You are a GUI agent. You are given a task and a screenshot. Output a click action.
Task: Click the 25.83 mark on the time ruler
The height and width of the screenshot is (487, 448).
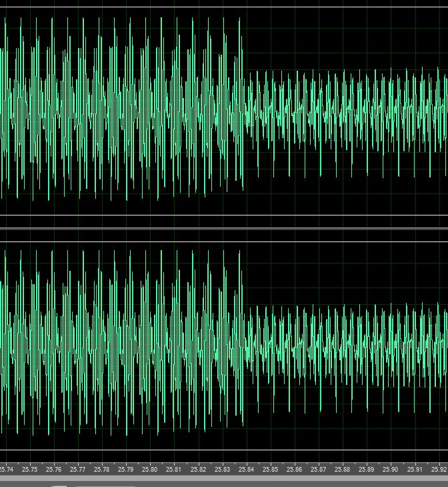[x=222, y=469]
